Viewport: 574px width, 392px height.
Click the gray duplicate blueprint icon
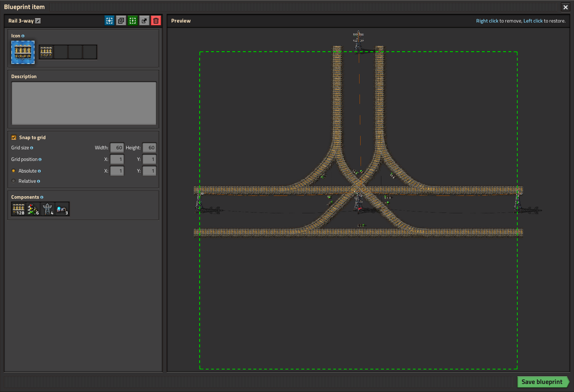(x=121, y=21)
